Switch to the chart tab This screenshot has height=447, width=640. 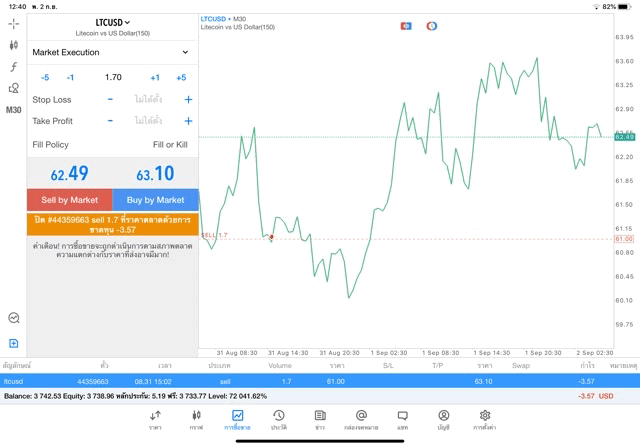(196, 419)
